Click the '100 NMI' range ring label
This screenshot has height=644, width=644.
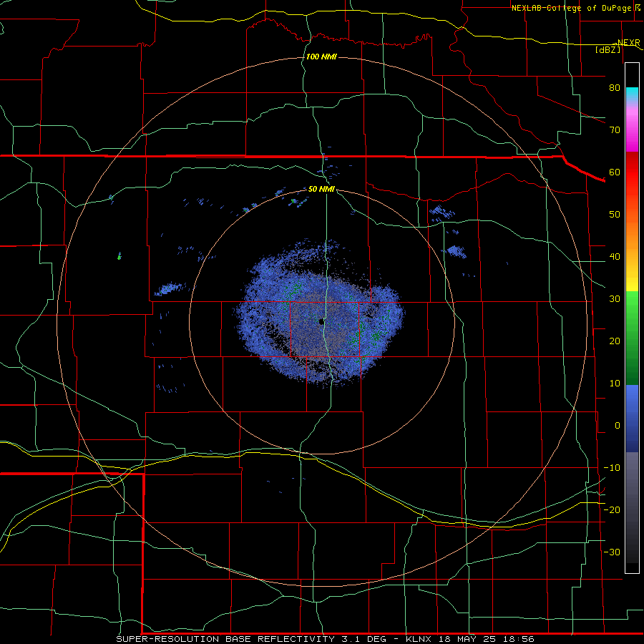(x=321, y=57)
